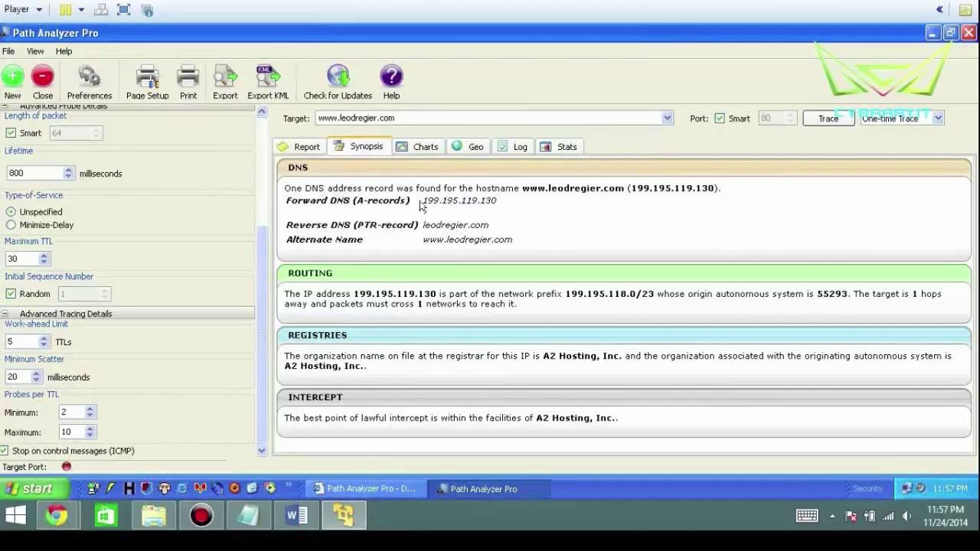980x551 pixels.
Task: Click the Lifetime milliseconds input field
Action: coord(34,174)
